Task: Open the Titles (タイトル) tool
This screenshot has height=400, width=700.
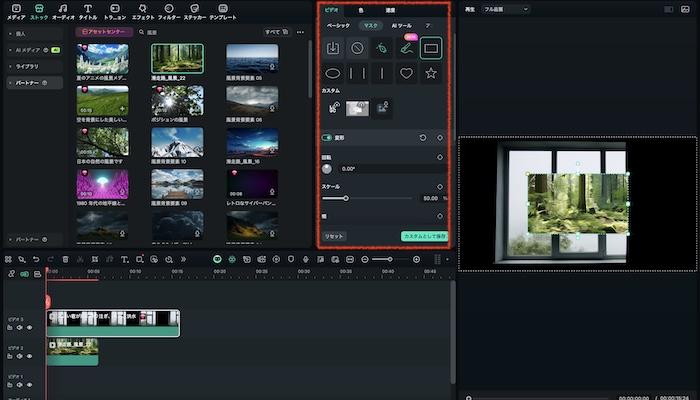Action: [88, 11]
